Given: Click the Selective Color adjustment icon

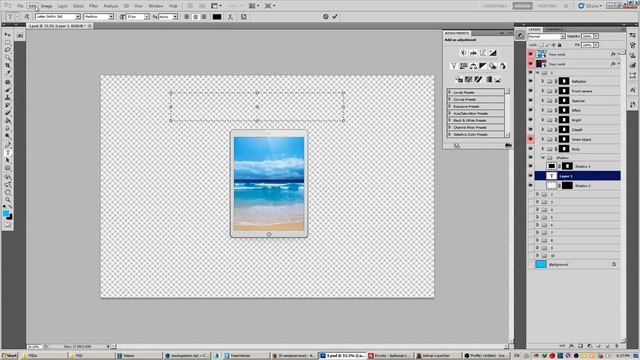Looking at the screenshot, I should 498,80.
